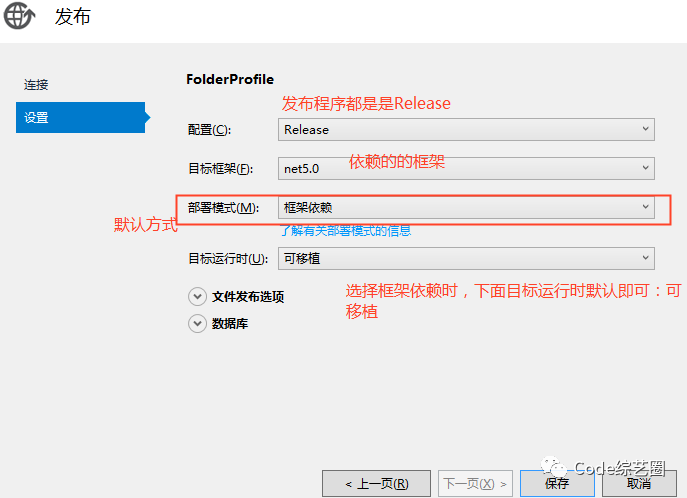Open 了解有关部署模式的信息 link
Screen dimensions: 687x498
coord(346,230)
